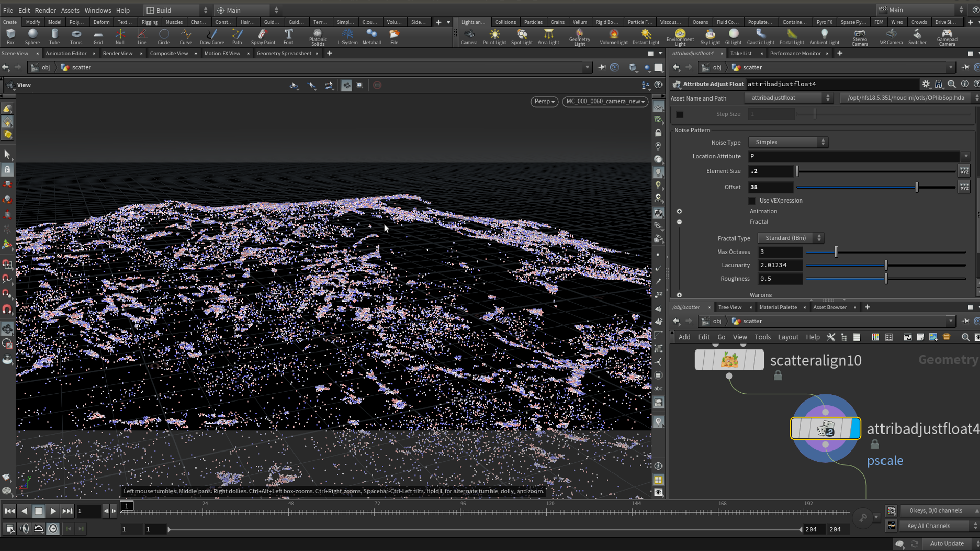This screenshot has width=980, height=551.
Task: Click the Play forward button
Action: pyautogui.click(x=53, y=511)
